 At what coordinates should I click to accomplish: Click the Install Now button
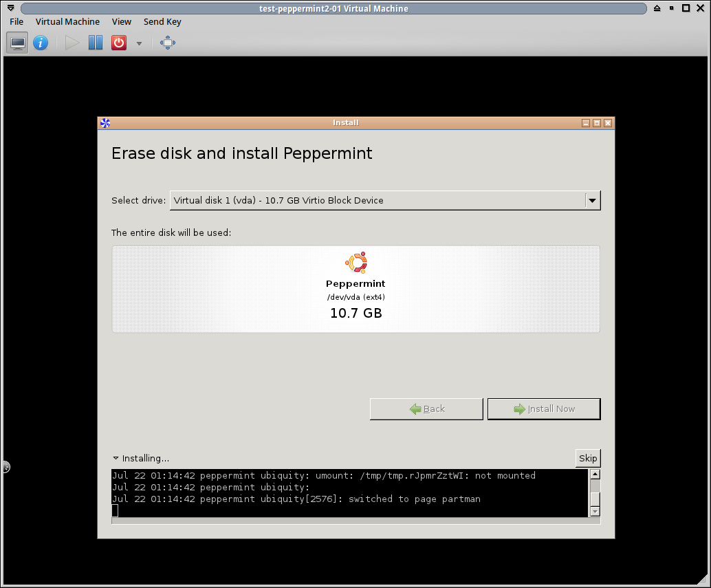(x=544, y=409)
